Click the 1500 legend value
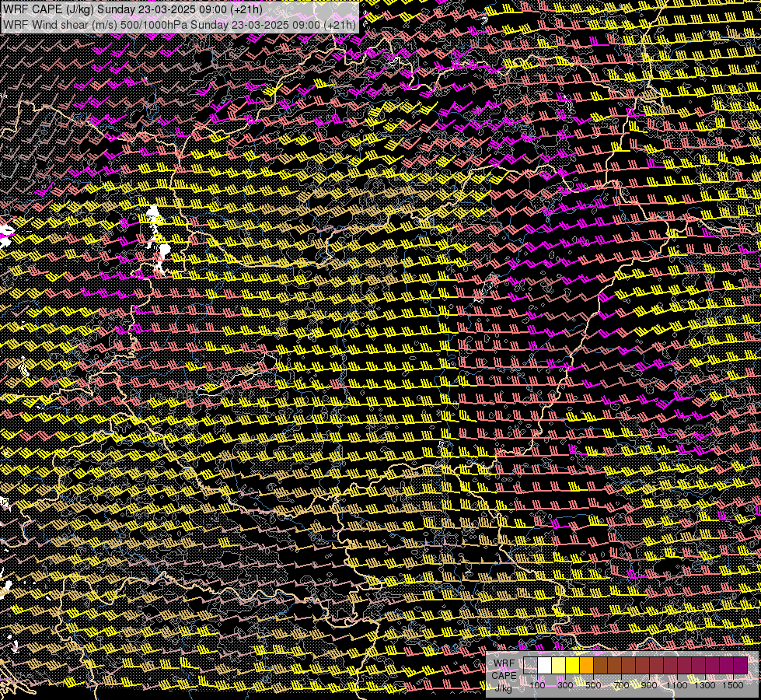The image size is (761, 700). (733, 685)
